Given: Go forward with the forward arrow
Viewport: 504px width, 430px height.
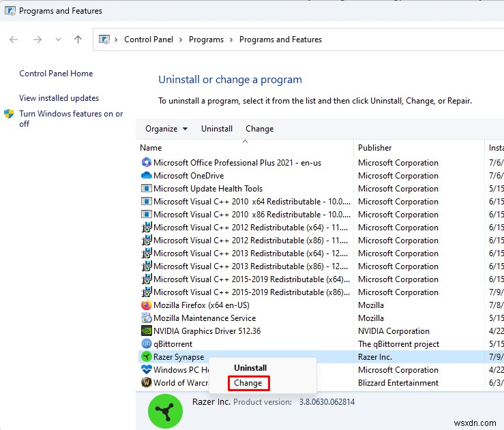Looking at the screenshot, I should [38, 40].
